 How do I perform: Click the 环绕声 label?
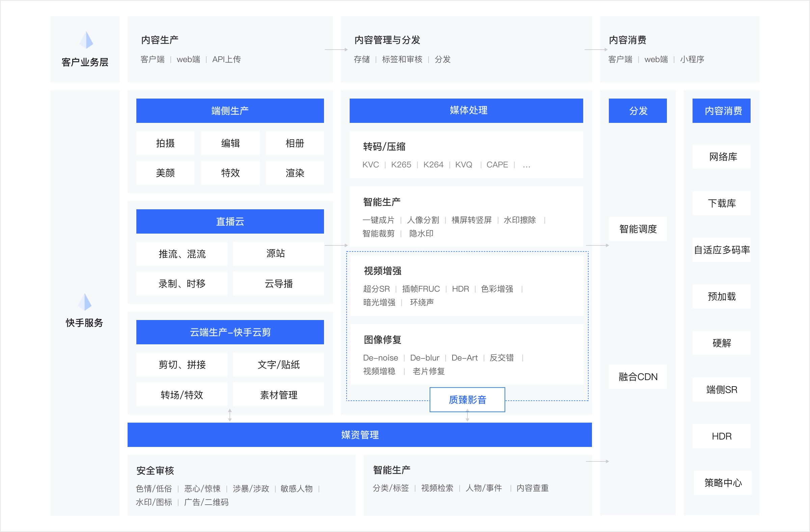(x=422, y=302)
